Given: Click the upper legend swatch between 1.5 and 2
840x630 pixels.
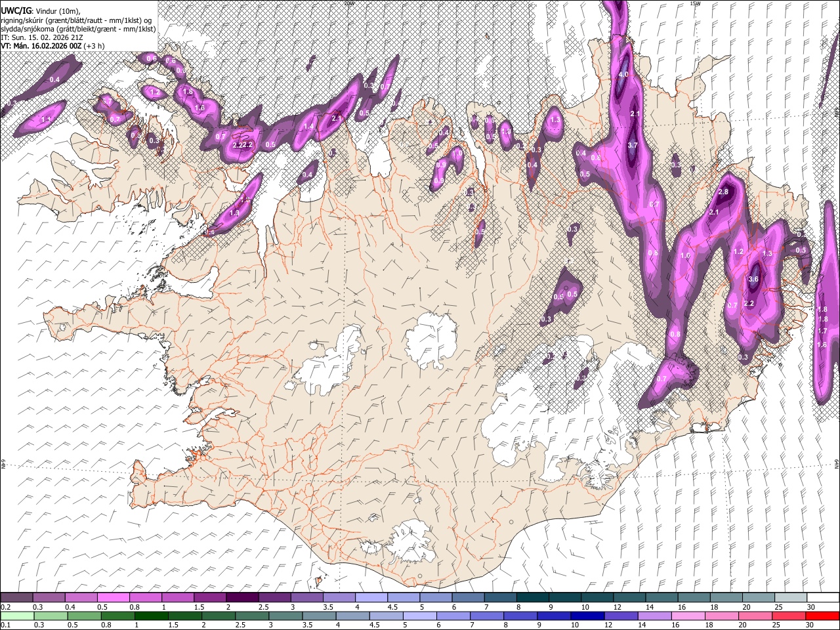Looking at the screenshot, I should (x=210, y=598).
